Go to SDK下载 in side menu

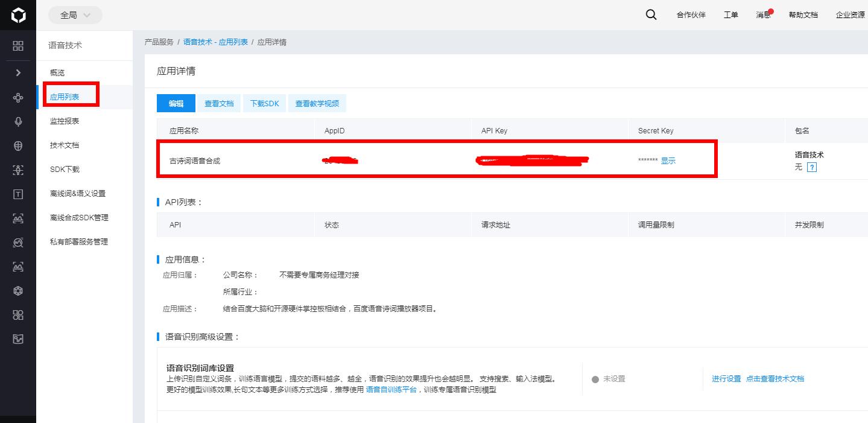coord(65,170)
